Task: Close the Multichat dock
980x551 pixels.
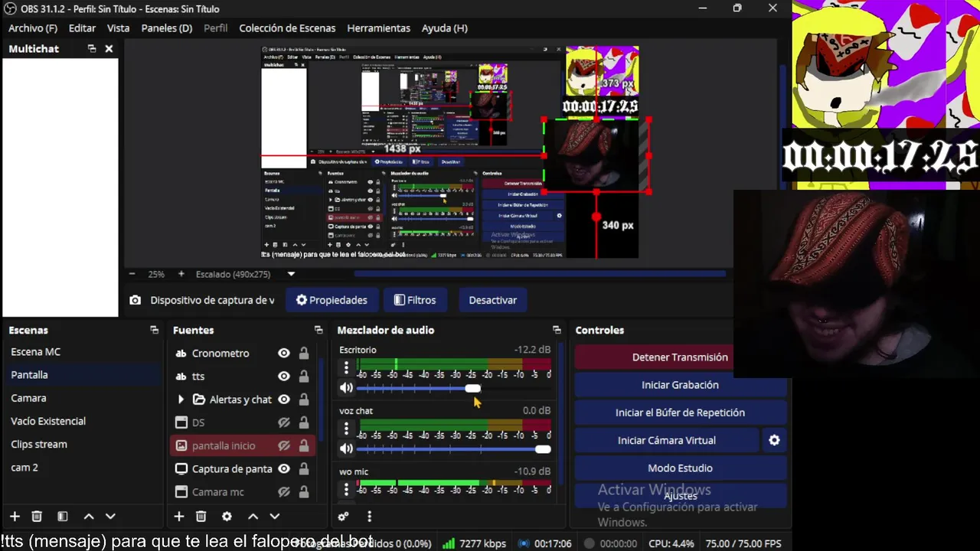Action: (x=109, y=48)
